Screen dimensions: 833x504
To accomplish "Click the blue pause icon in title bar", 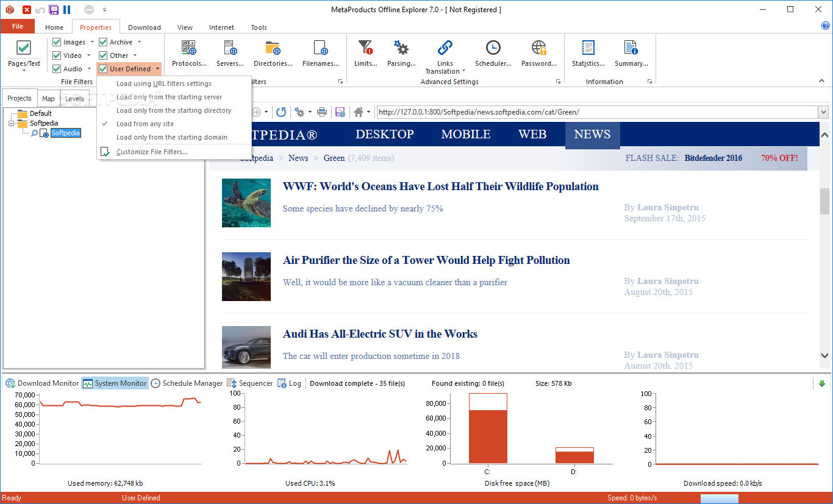I will tap(67, 9).
